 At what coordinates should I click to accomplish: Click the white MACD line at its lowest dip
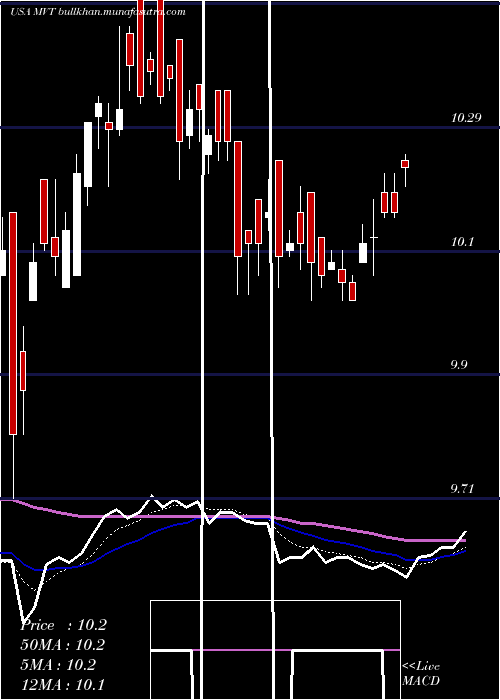click(25, 621)
